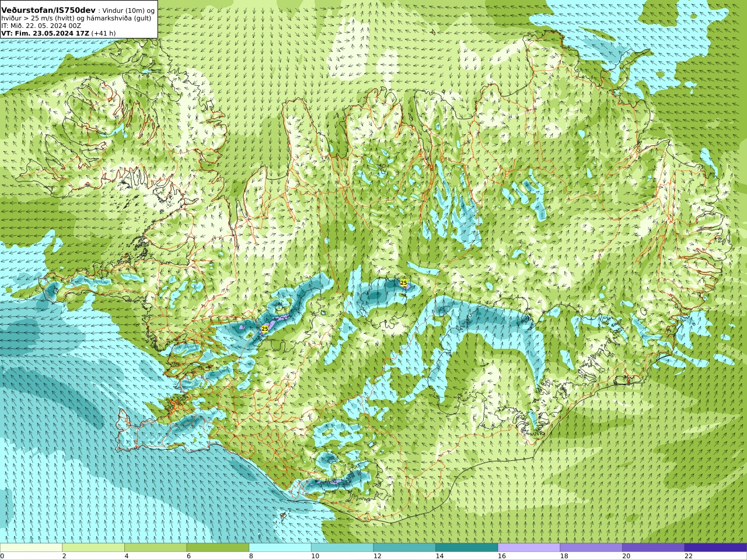Screen dimensions: 747x560
Task: Select the 18–20 m/s light purple legend swatch
Action: pyautogui.click(x=591, y=548)
